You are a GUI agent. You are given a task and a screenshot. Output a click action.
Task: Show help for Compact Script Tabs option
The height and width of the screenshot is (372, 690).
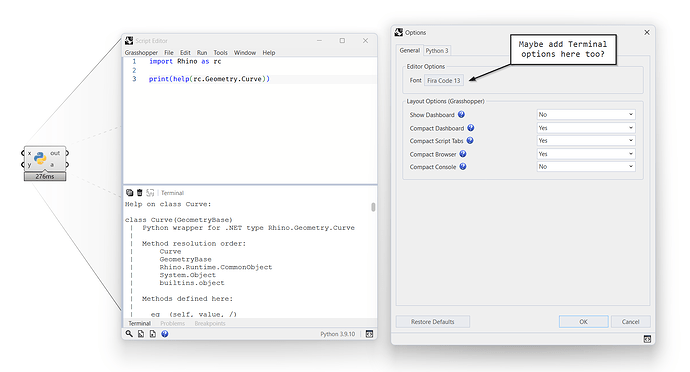tap(470, 140)
